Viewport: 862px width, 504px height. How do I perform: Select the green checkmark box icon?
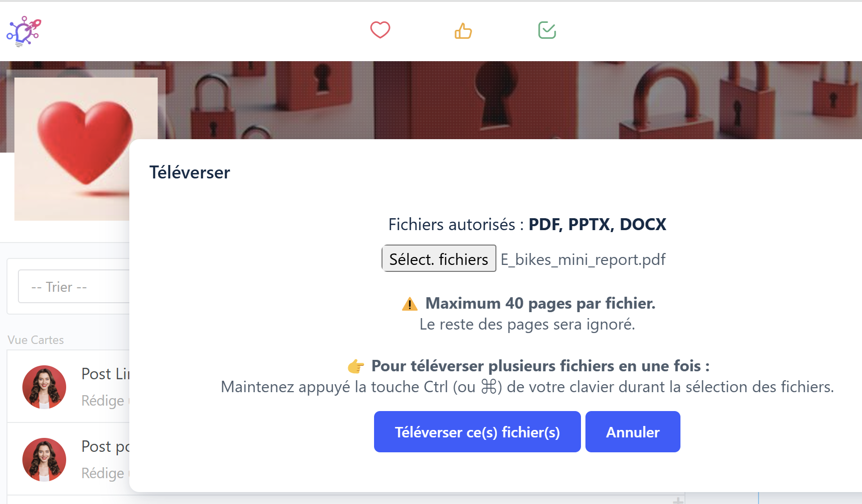[x=547, y=30]
